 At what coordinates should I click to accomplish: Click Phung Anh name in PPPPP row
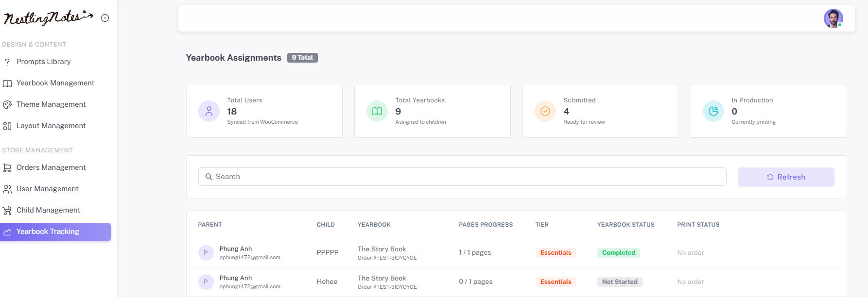click(x=236, y=249)
